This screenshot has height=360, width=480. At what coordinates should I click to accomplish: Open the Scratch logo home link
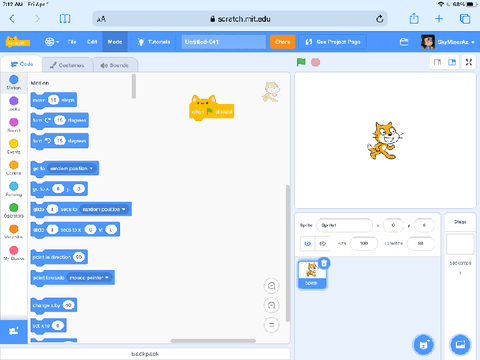pyautogui.click(x=18, y=42)
